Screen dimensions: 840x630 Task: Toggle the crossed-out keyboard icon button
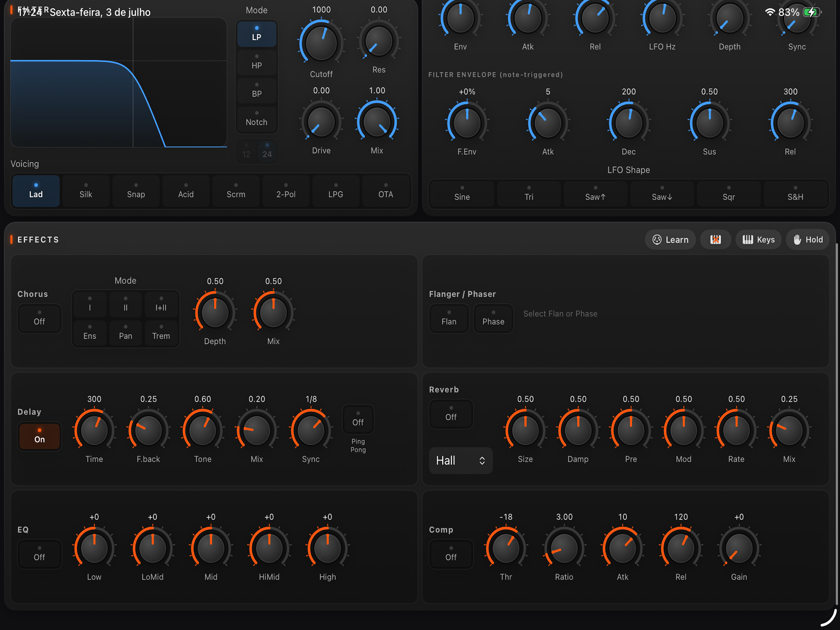click(x=715, y=240)
